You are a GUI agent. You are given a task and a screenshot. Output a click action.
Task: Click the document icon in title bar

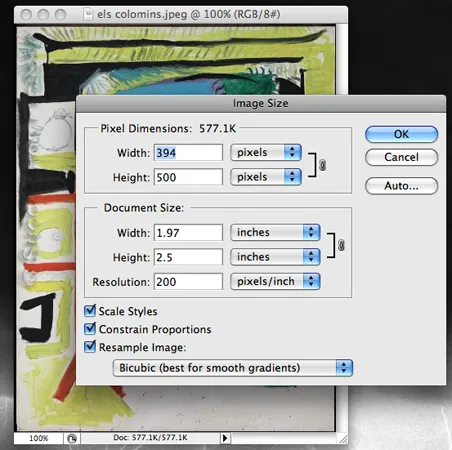click(x=88, y=14)
